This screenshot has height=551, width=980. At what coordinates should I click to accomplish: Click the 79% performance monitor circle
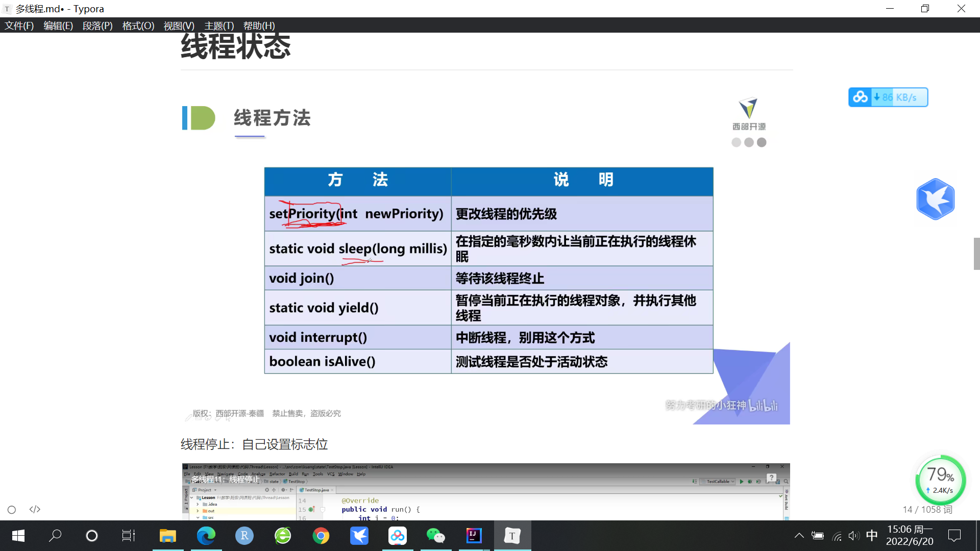click(940, 480)
